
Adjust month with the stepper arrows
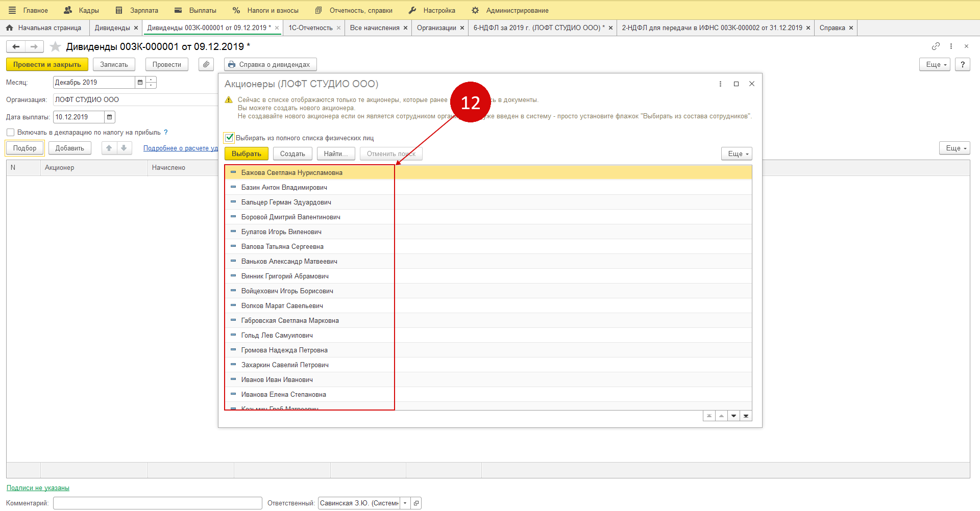tap(151, 82)
